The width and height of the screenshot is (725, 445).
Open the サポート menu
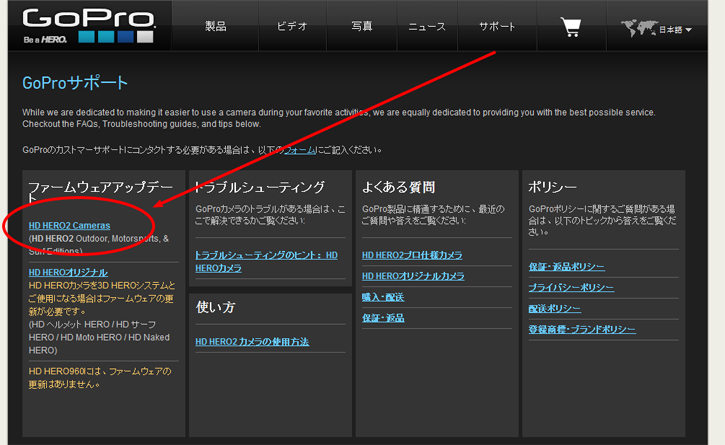coord(497,27)
